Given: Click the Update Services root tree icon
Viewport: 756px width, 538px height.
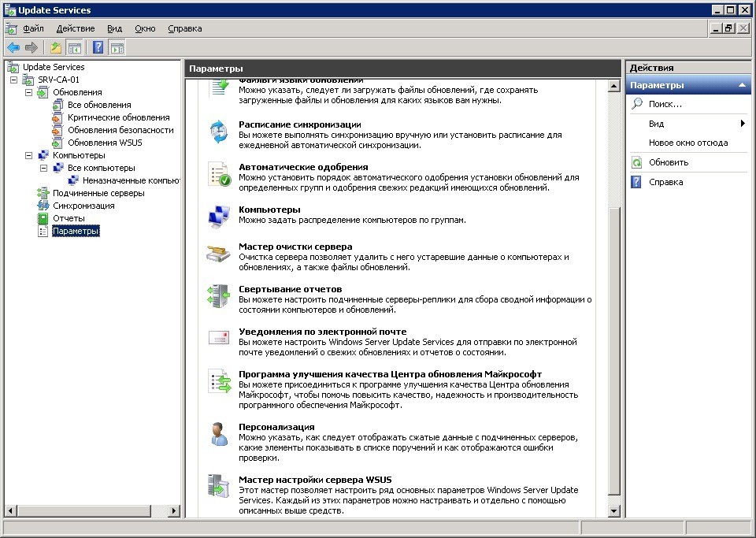Looking at the screenshot, I should pyautogui.click(x=13, y=67).
